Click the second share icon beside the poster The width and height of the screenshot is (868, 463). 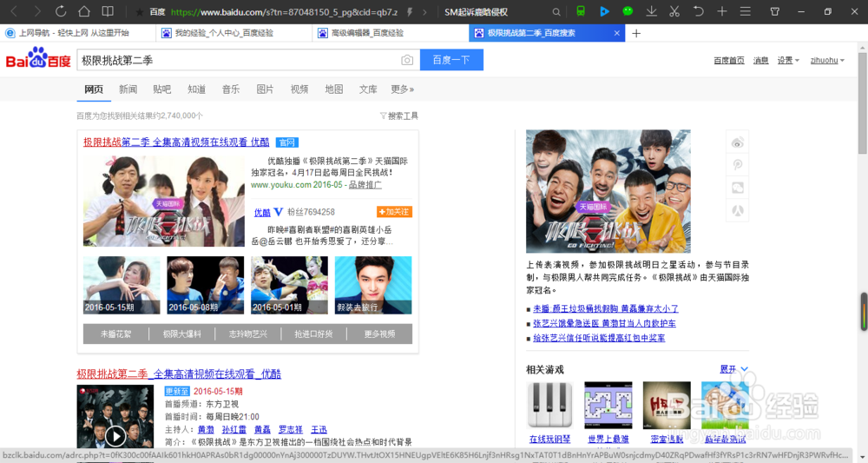tap(737, 165)
